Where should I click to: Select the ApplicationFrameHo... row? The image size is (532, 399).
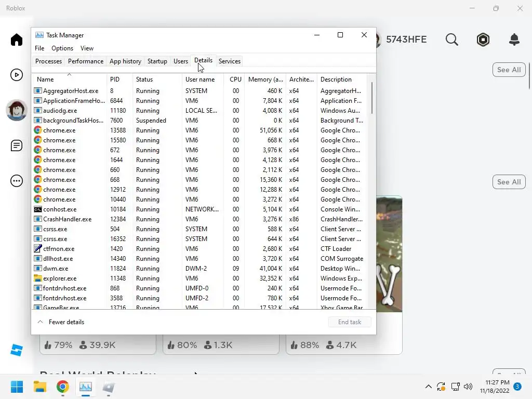[x=200, y=101]
